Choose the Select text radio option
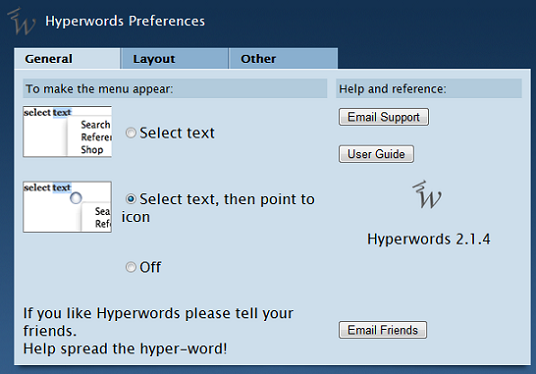 point(131,133)
